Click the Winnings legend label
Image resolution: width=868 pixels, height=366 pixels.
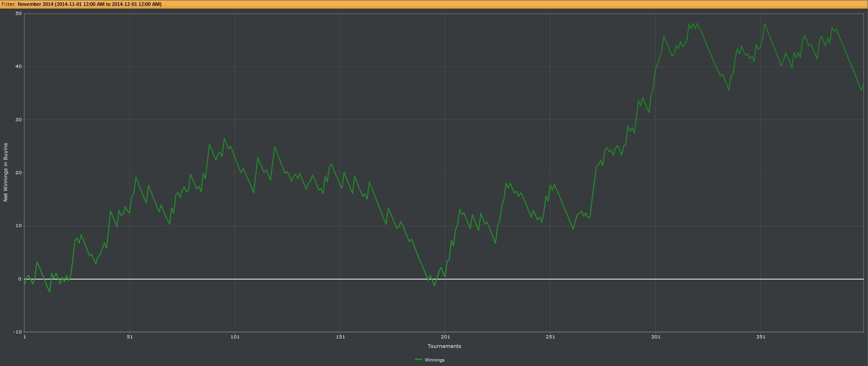coord(434,360)
